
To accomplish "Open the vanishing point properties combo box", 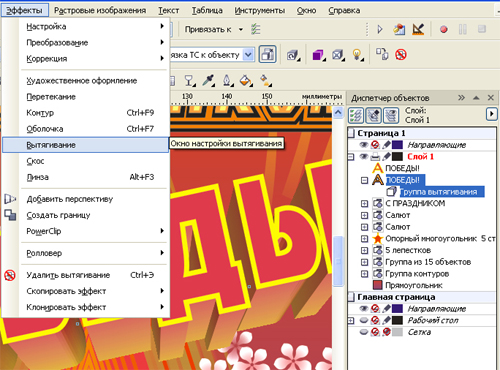I will click(248, 55).
